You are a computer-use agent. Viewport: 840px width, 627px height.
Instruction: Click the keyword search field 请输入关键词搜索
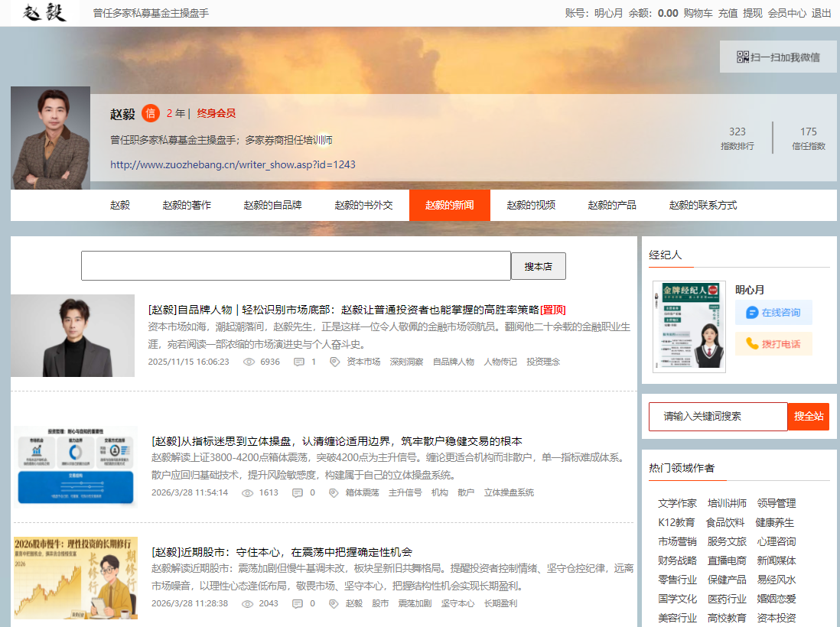(718, 417)
